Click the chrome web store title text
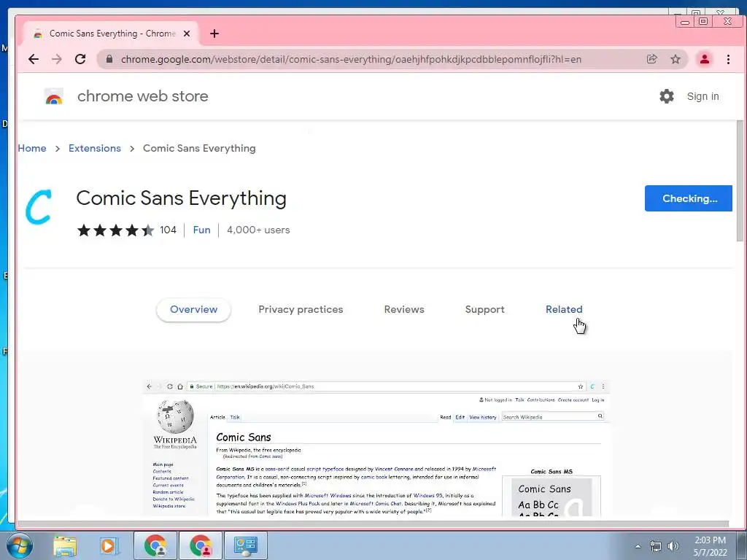 tap(143, 96)
